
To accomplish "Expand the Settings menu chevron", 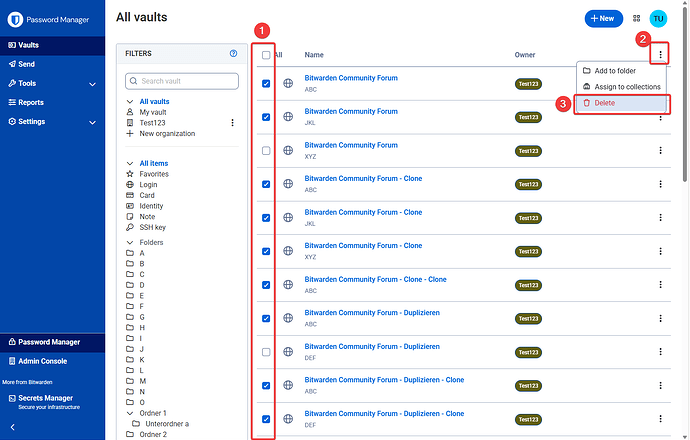I will [x=92, y=122].
